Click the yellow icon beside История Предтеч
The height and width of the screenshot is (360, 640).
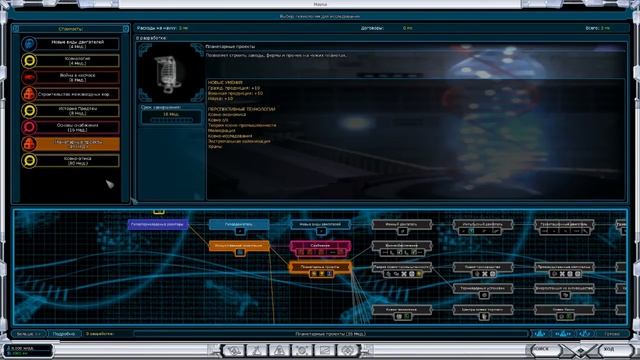click(x=29, y=111)
